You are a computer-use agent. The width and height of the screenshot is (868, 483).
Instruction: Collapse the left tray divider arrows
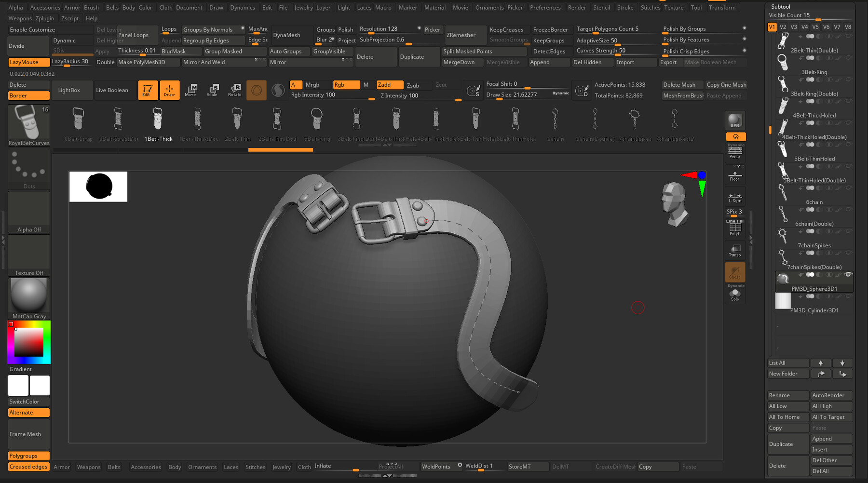(3, 240)
